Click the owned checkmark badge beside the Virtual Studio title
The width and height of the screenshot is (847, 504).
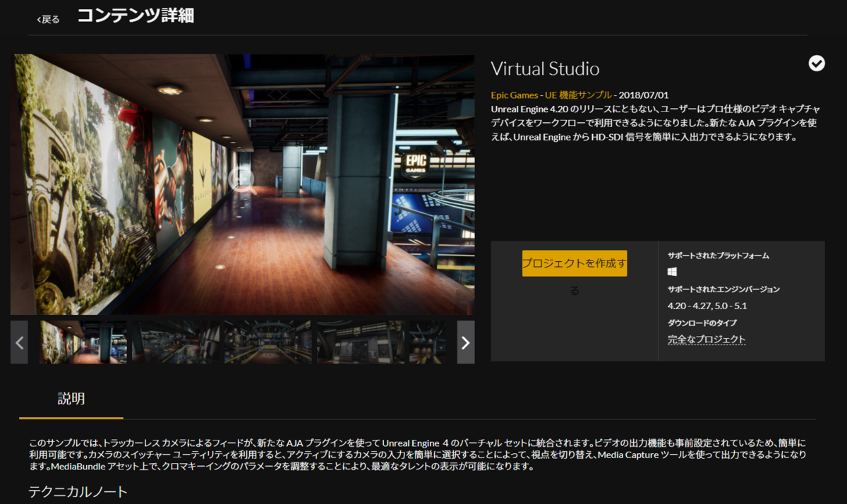pyautogui.click(x=817, y=64)
